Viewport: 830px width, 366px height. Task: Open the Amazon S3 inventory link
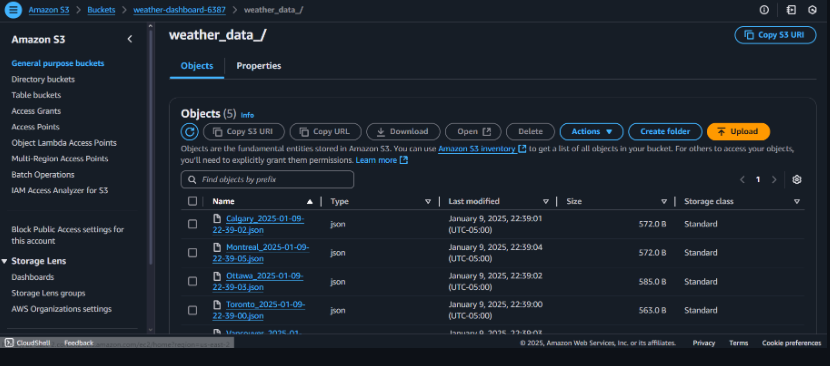coord(477,149)
